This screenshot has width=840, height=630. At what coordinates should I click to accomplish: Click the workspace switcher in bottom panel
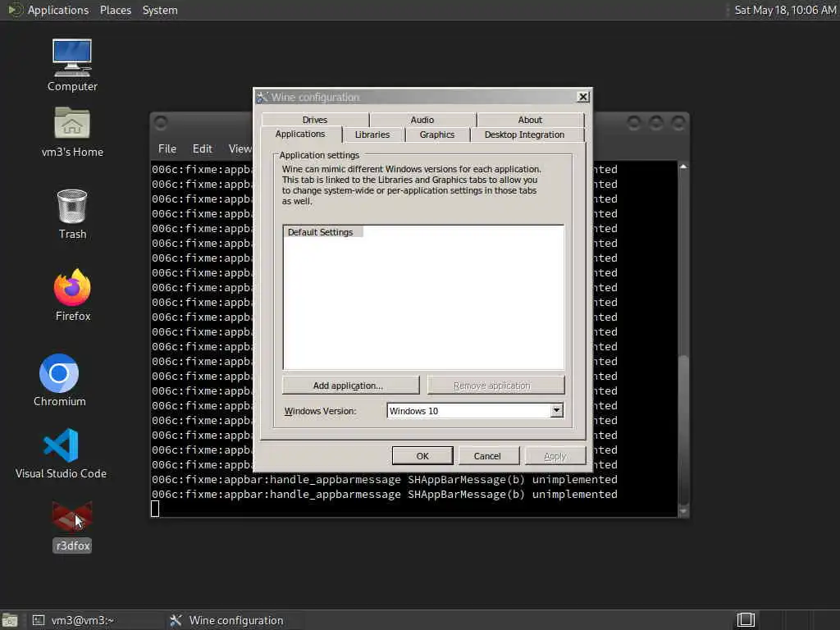[746, 620]
